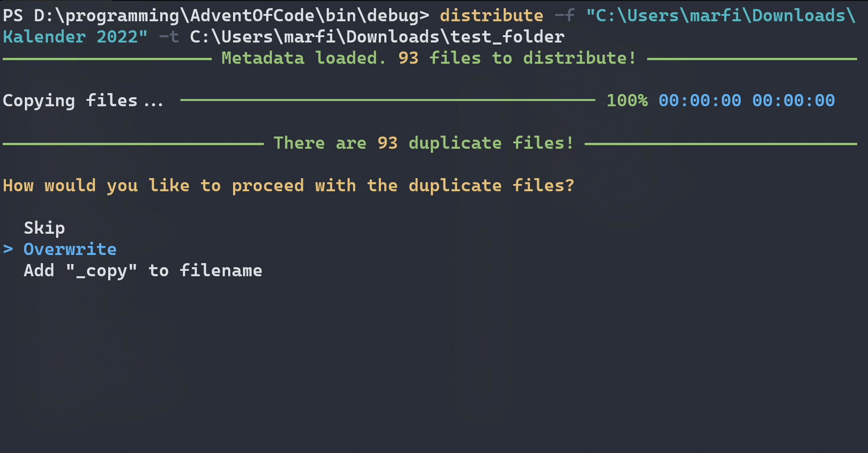This screenshot has width=868, height=453.
Task: Click the -t flag in the command
Action: click(x=169, y=37)
